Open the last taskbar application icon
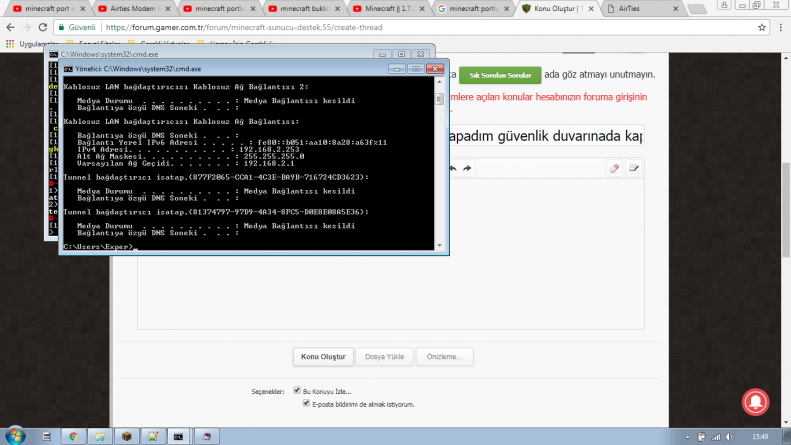791x445 pixels. pos(206,436)
